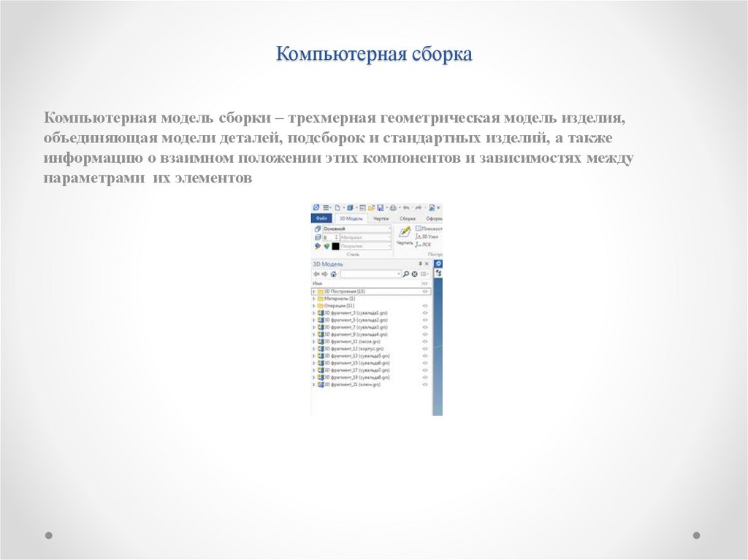Close the 3D Модель panel
The width and height of the screenshot is (748, 560).
click(x=427, y=264)
